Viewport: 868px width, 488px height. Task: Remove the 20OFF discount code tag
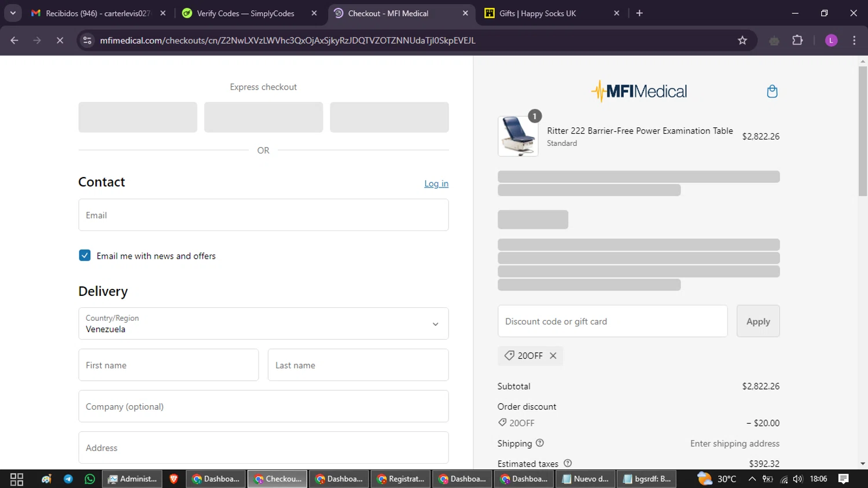[x=553, y=356]
